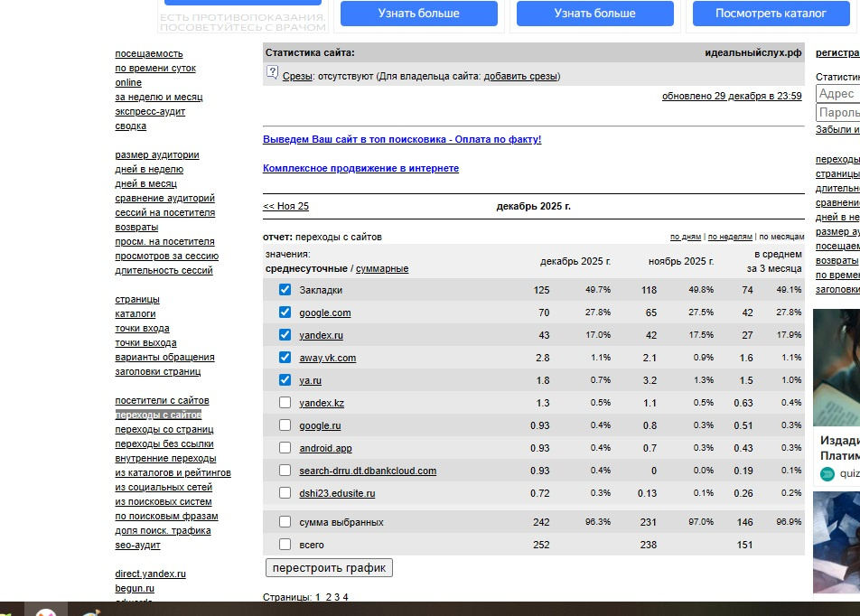Check the yandex.kz row checkbox
The image size is (860, 616).
click(285, 403)
